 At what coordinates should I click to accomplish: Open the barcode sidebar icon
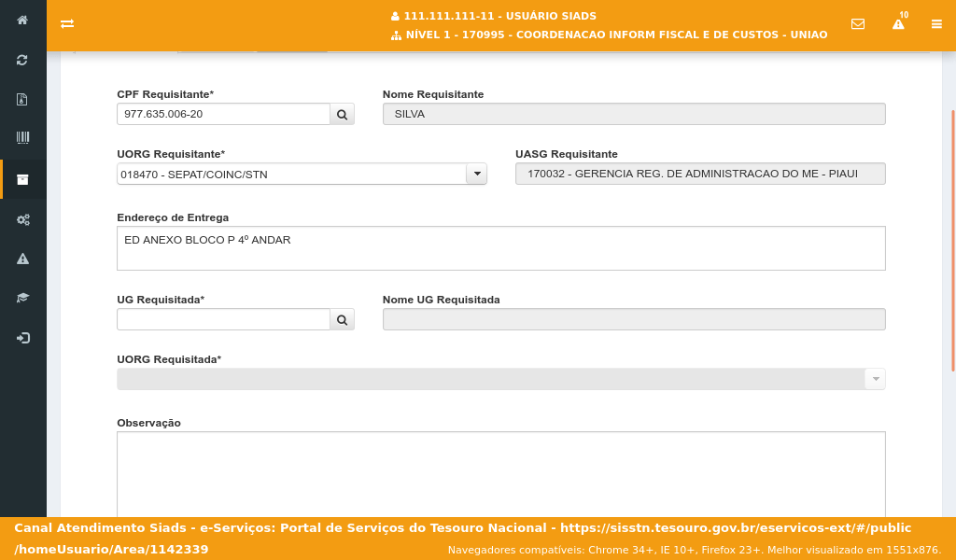(x=22, y=138)
